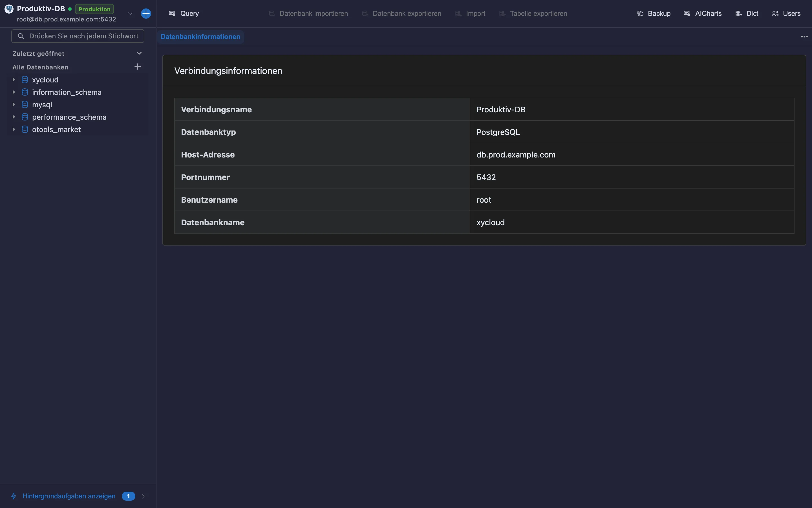Click the PostgreSQL elephant connection icon
This screenshot has height=508, width=812.
[x=9, y=9]
